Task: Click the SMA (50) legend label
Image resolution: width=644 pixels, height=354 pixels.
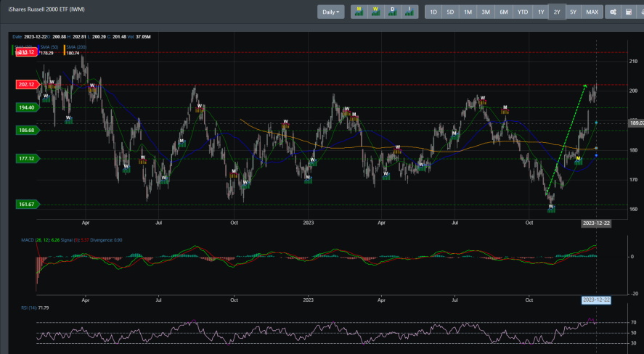Action: coord(49,47)
